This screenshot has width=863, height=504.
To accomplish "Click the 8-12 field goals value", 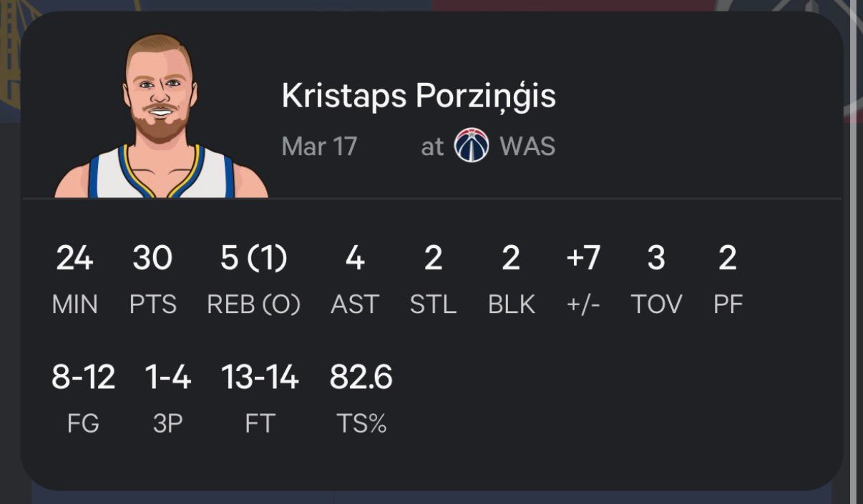I will click(83, 377).
